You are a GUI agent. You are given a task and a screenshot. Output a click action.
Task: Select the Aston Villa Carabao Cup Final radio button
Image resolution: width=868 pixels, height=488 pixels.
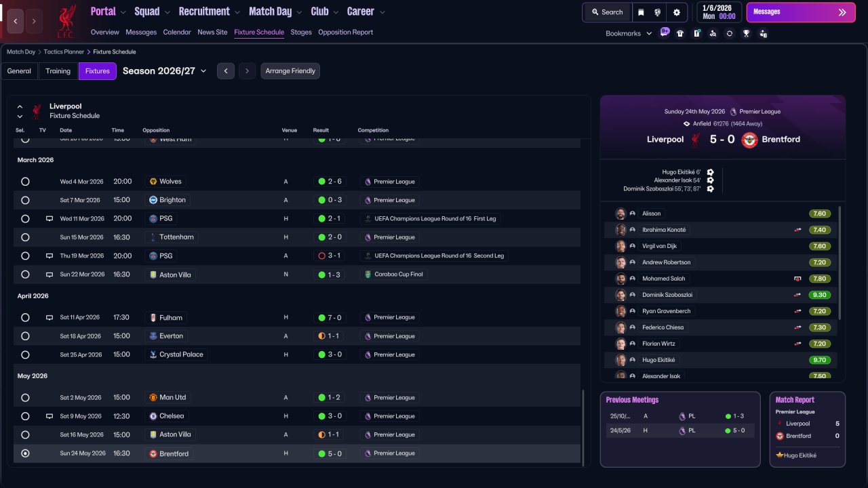point(25,274)
